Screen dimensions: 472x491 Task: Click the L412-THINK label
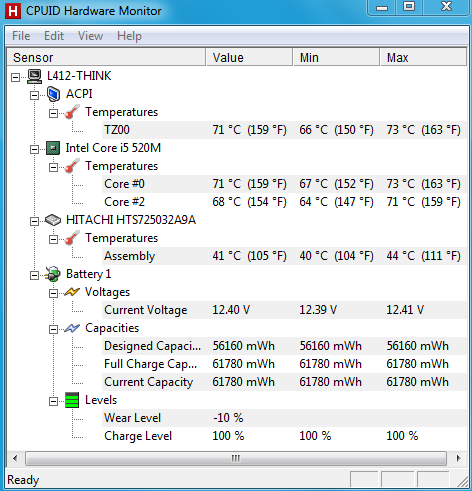(x=79, y=76)
